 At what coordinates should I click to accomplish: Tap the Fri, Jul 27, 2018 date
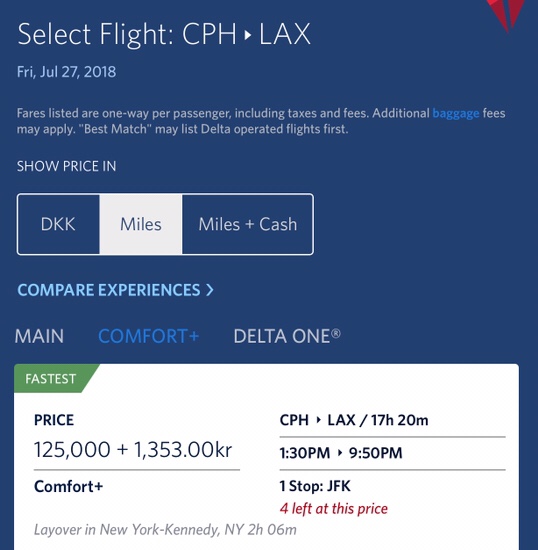point(66,72)
